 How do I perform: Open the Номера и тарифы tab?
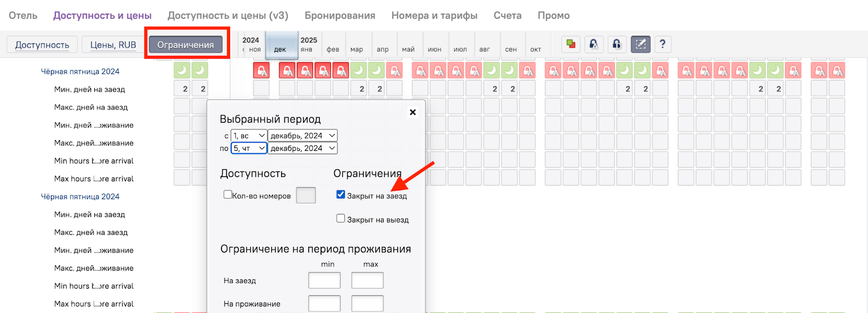435,15
